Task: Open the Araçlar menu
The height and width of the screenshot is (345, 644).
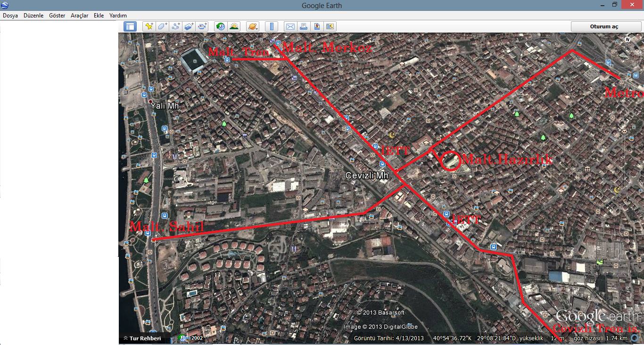Action: coord(79,16)
